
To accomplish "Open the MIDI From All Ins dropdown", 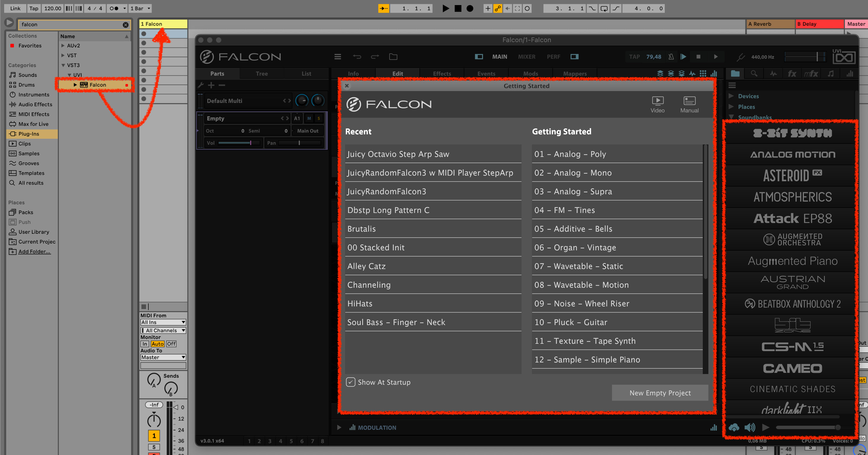I will [163, 322].
